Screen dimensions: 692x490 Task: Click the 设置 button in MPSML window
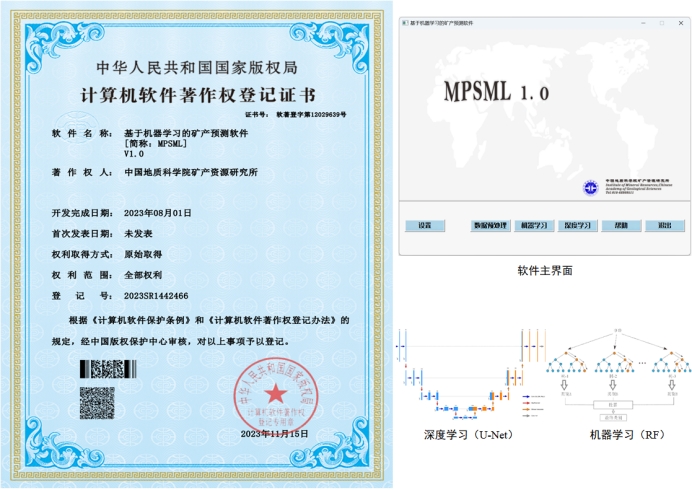425,226
